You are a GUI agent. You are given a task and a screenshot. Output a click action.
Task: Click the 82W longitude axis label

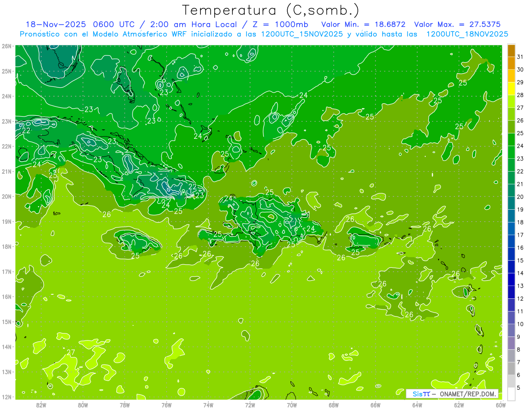pos(41,405)
